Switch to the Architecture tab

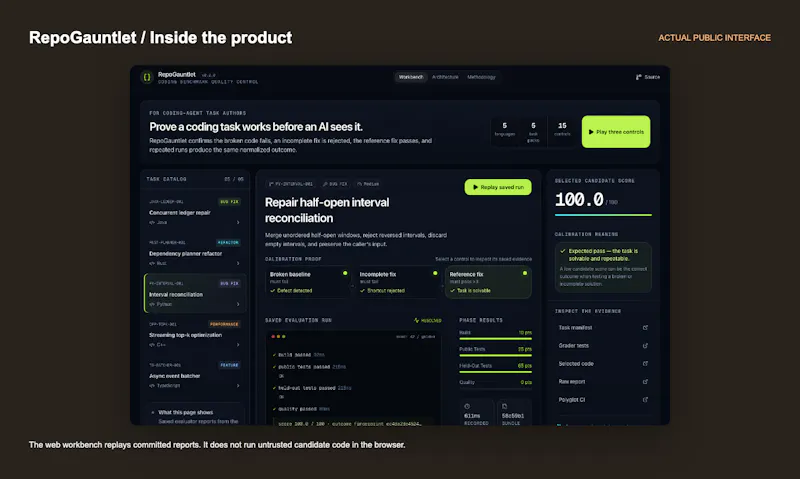point(445,77)
